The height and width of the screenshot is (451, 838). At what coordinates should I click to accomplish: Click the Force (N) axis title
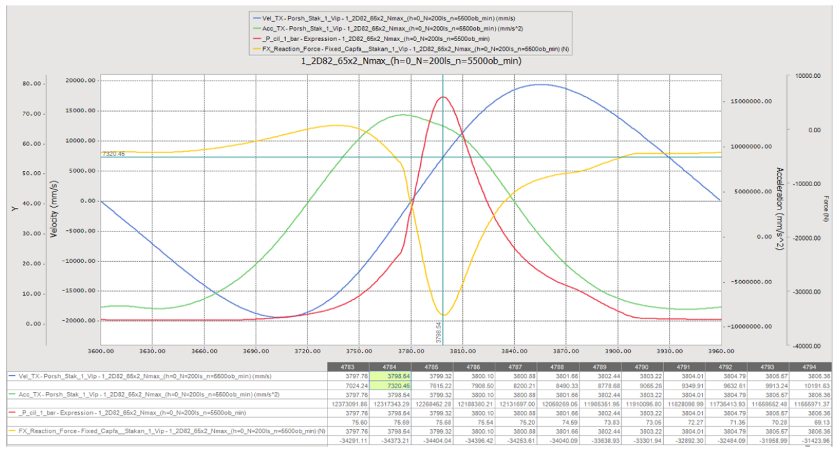[x=826, y=209]
